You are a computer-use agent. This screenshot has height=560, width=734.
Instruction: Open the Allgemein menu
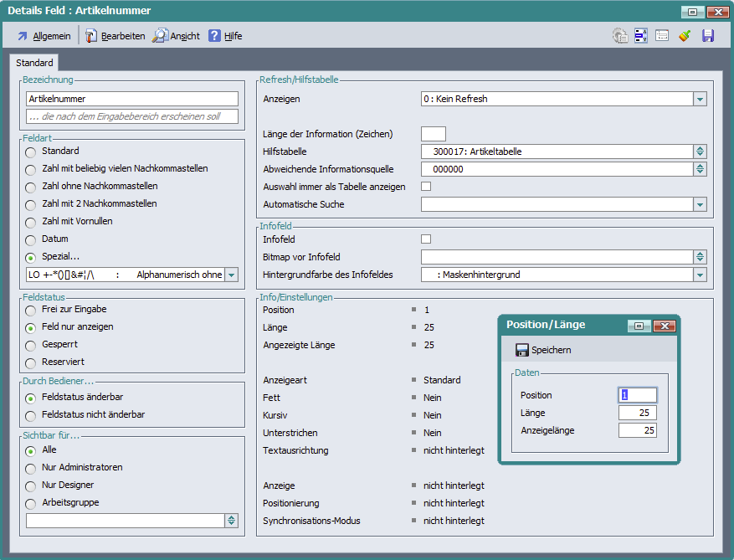coord(44,36)
